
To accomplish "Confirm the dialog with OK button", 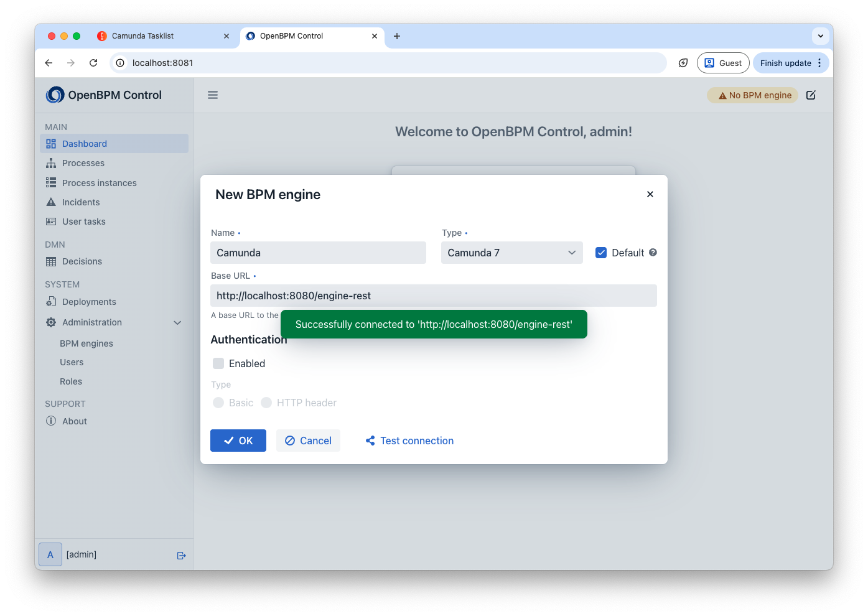I will pos(238,441).
